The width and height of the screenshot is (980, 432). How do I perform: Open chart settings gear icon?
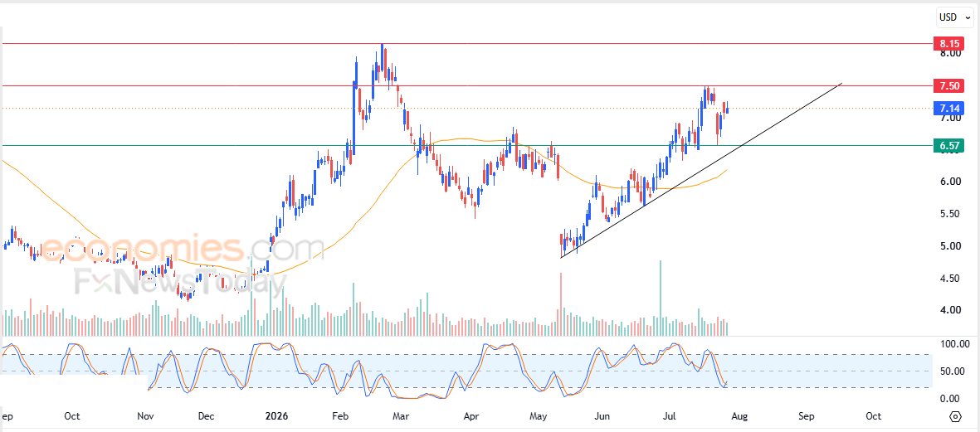point(955,416)
